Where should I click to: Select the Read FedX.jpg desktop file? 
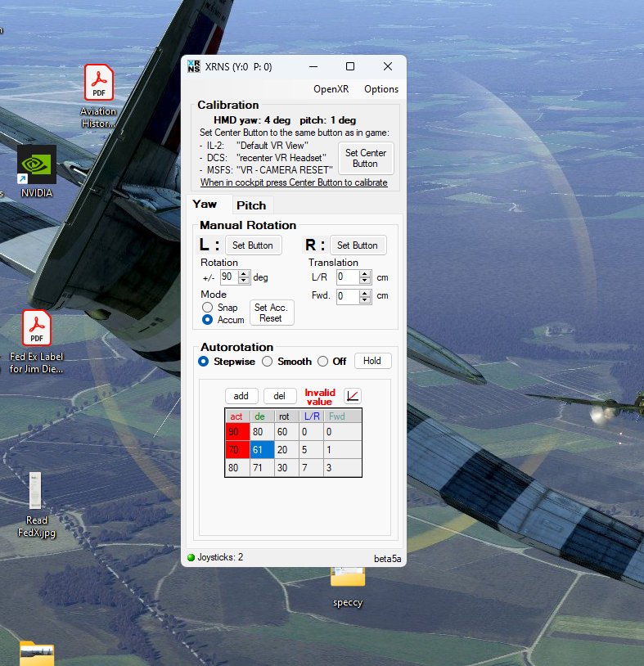(36, 505)
